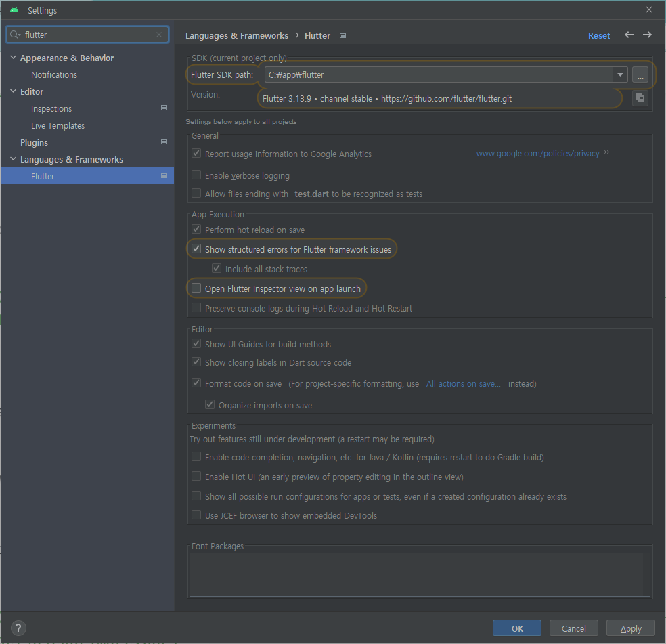Click the project-level icon next to Inspections
This screenshot has height=644, width=666.
[x=164, y=108]
